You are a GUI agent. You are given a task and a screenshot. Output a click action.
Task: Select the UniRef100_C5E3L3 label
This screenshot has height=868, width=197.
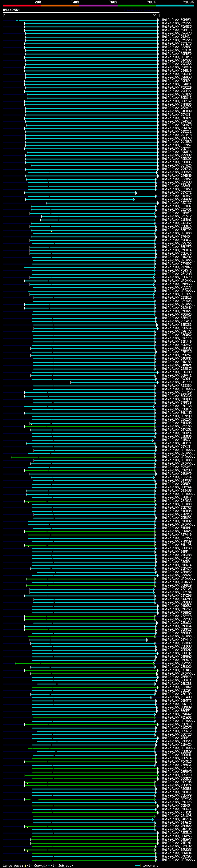177,725
